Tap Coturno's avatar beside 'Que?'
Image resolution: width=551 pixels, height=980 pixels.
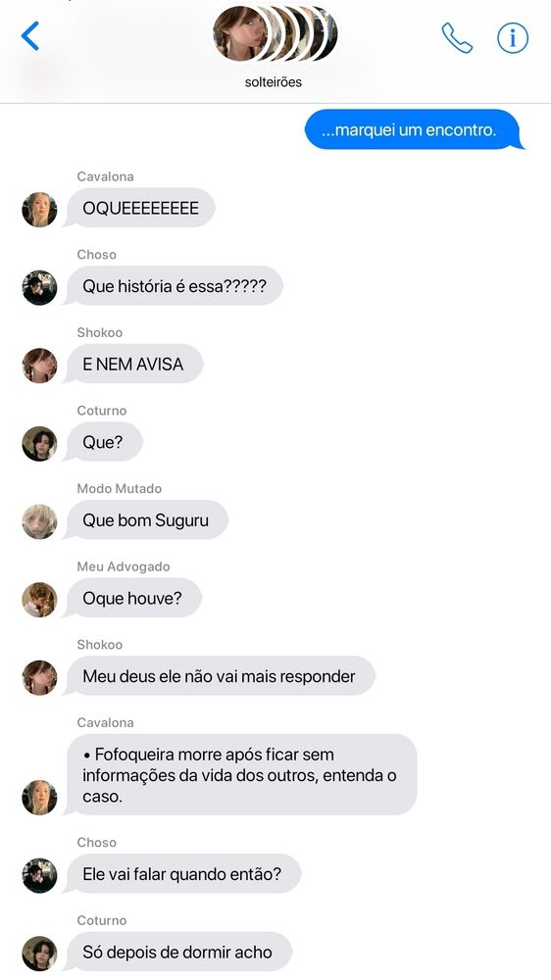tap(39, 444)
